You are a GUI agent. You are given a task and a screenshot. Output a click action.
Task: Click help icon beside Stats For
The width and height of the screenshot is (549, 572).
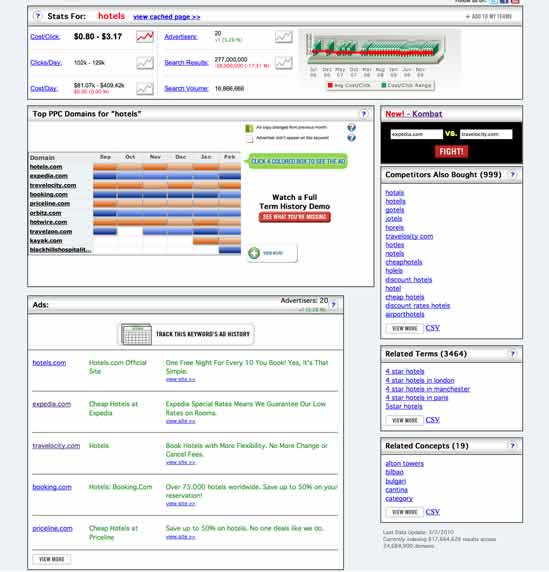(x=38, y=16)
